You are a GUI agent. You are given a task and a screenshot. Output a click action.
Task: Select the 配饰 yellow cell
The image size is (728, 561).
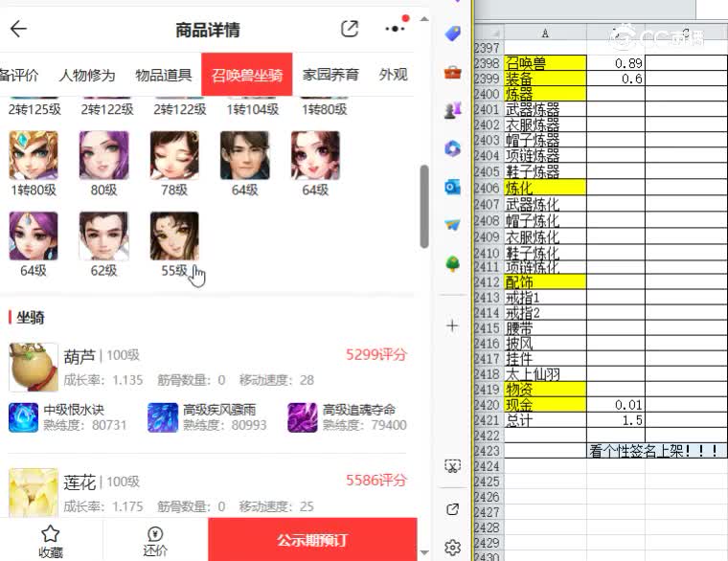[545, 282]
